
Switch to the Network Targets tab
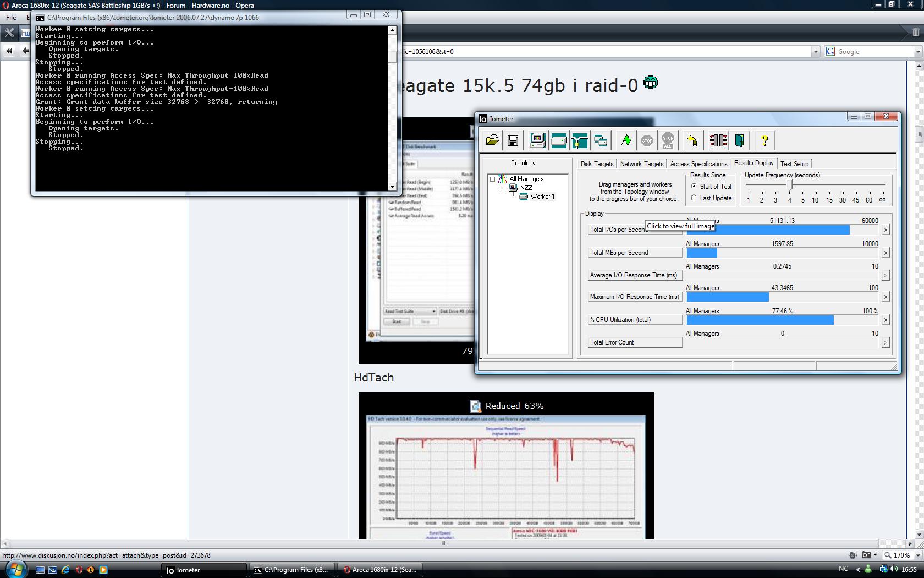[642, 164]
